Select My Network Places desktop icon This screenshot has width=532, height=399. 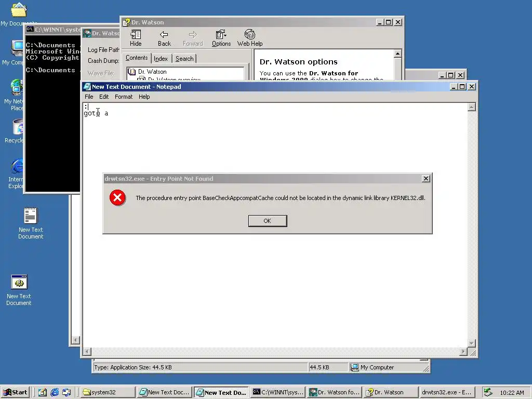[13, 95]
